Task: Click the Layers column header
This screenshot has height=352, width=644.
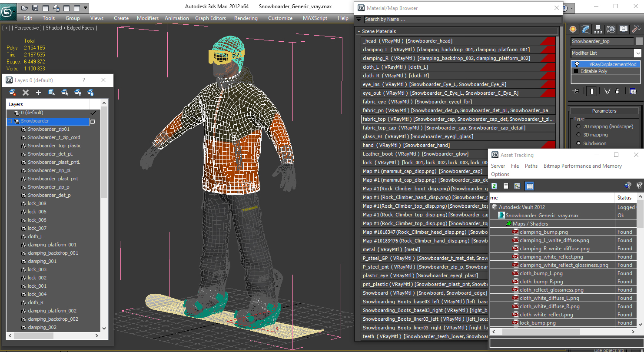Action: coord(48,104)
